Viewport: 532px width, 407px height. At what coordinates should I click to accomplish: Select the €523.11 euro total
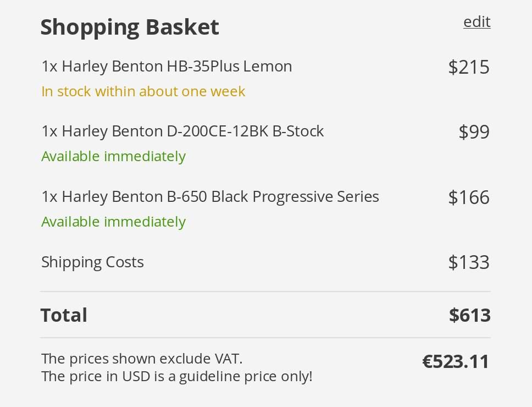455,362
